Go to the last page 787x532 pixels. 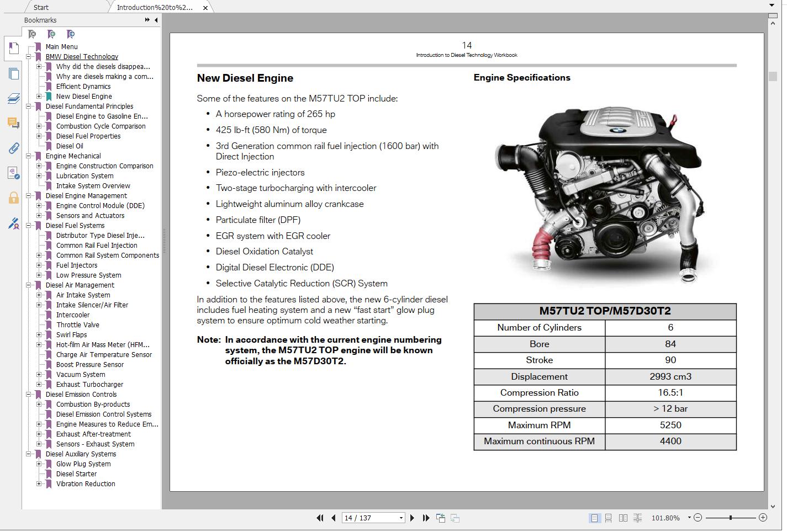[x=426, y=518]
